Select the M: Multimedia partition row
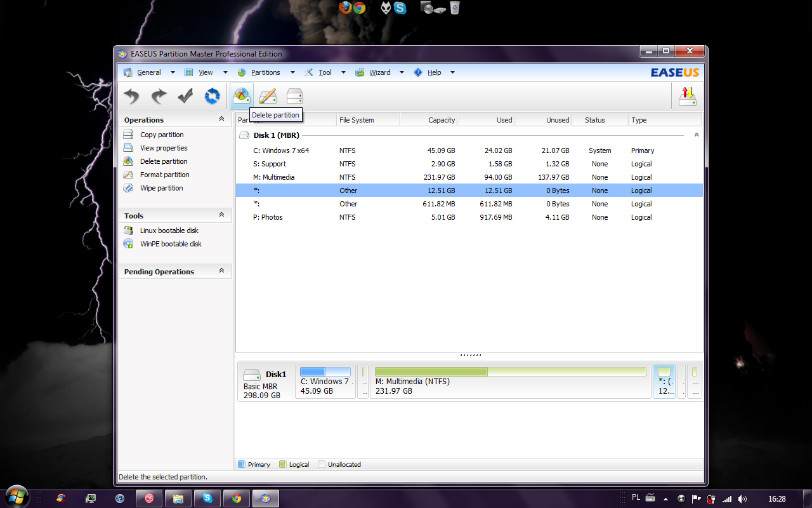This screenshot has height=508, width=812. [x=469, y=177]
